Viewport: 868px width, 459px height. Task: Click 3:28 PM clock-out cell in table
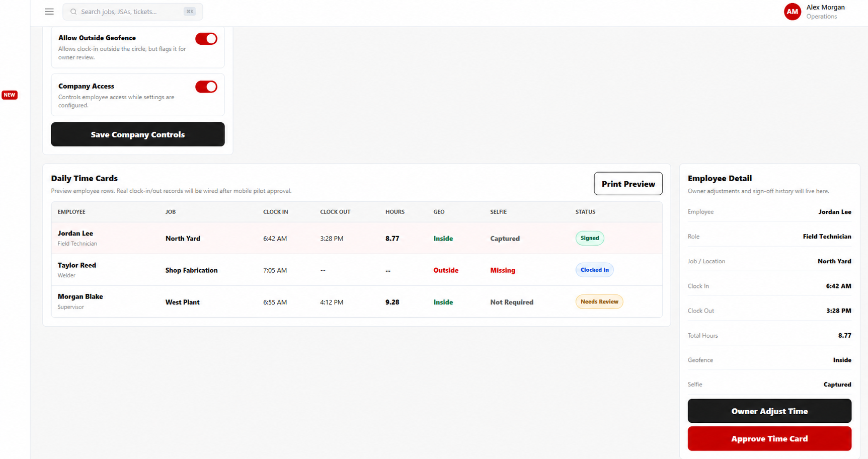coord(332,239)
